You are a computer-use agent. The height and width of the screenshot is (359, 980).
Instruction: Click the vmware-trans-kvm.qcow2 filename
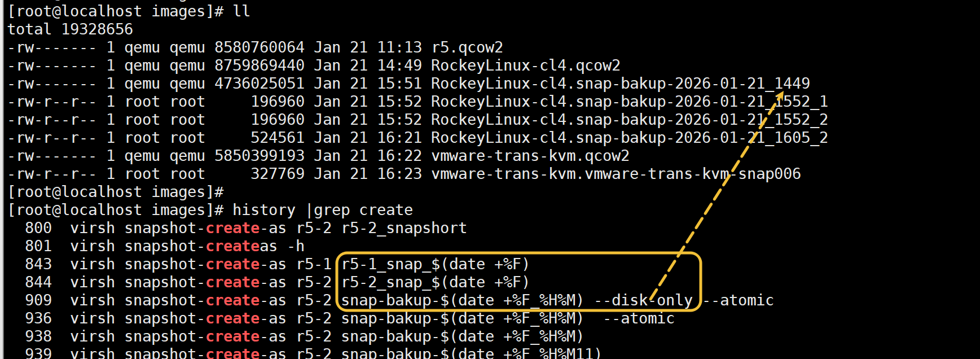coord(530,156)
